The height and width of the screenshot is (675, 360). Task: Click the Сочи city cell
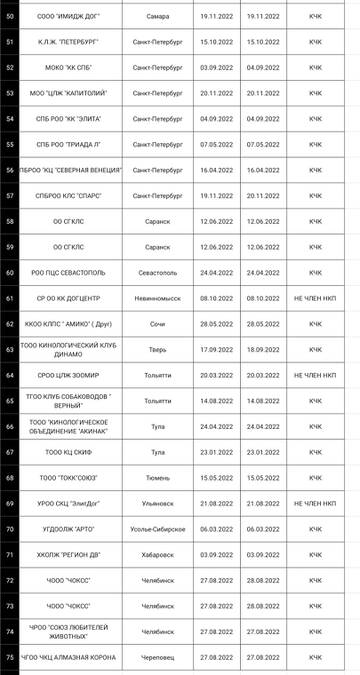[158, 324]
